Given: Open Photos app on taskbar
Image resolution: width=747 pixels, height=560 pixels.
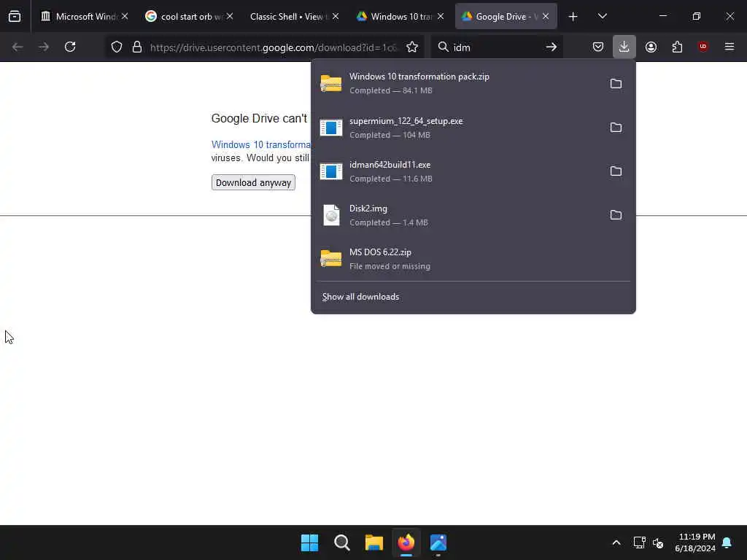Looking at the screenshot, I should click(x=438, y=542).
